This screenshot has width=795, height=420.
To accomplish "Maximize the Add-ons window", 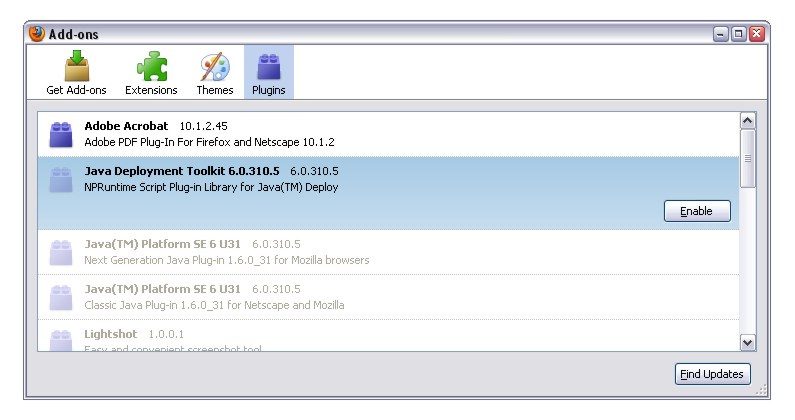I will pyautogui.click(x=739, y=34).
